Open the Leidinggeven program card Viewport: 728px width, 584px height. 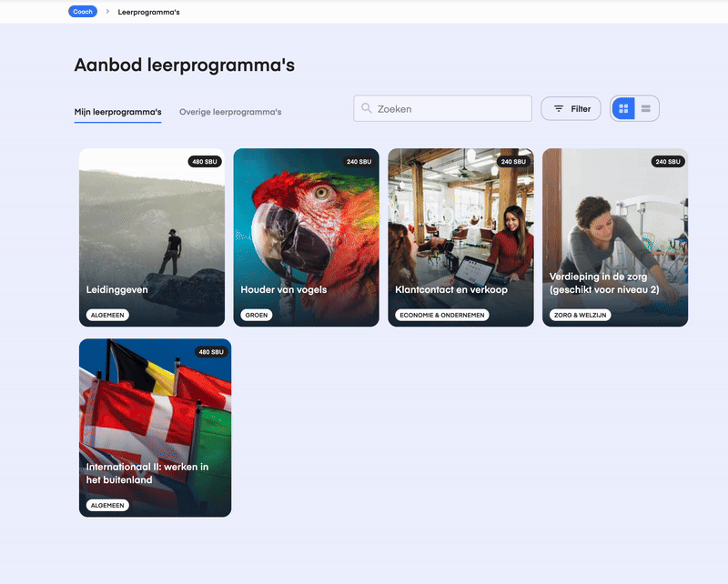coord(152,237)
